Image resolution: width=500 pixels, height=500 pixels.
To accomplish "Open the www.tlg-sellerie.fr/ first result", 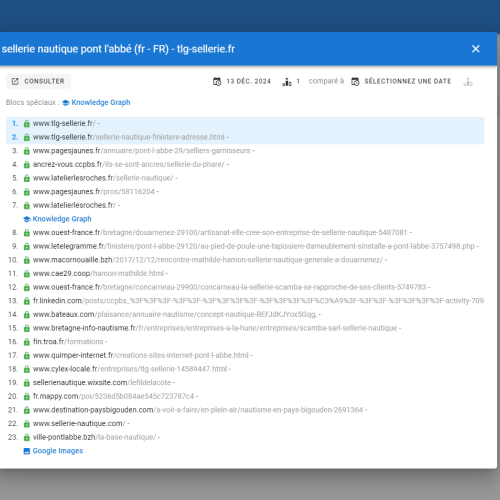I will [x=64, y=123].
